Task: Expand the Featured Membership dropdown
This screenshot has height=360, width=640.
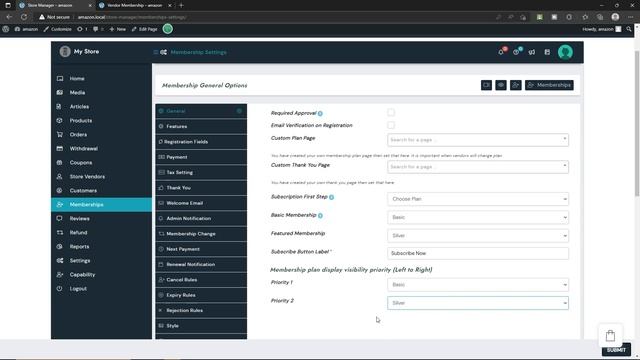Action: point(478,236)
